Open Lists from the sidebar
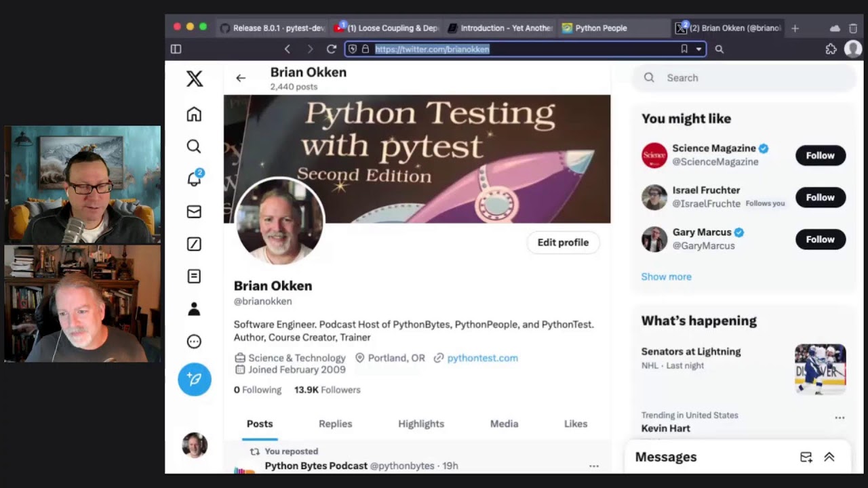 click(x=194, y=276)
